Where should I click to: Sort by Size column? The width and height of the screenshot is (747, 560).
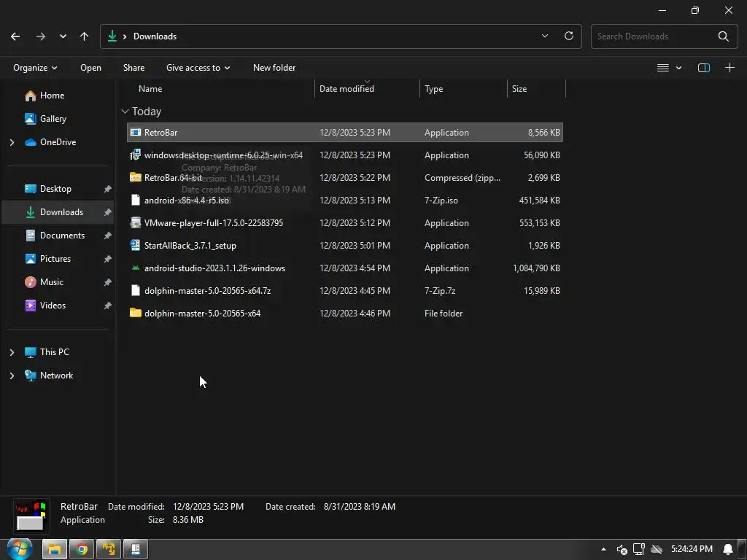(x=519, y=88)
